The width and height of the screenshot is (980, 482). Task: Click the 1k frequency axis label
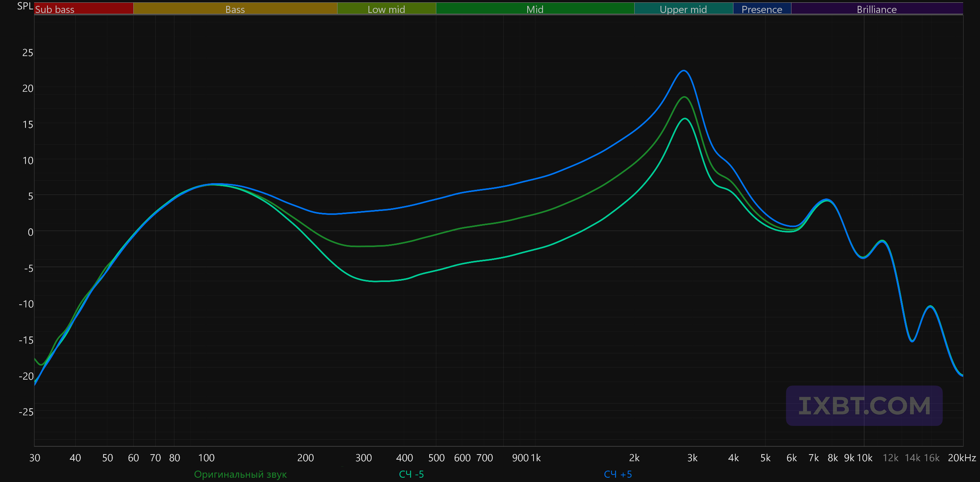point(535,458)
